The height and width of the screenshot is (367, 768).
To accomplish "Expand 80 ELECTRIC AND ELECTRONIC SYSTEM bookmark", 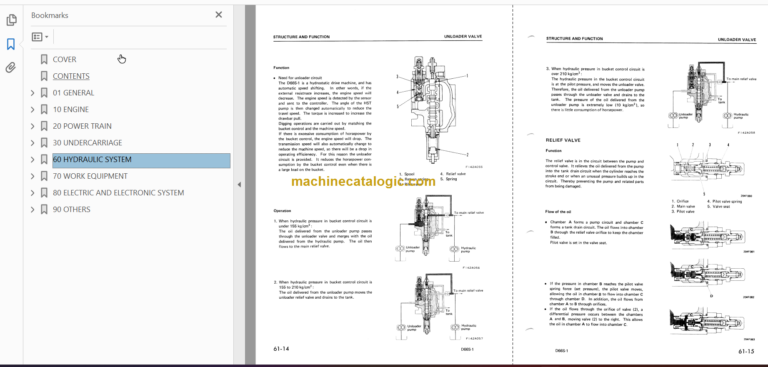I will pyautogui.click(x=33, y=193).
